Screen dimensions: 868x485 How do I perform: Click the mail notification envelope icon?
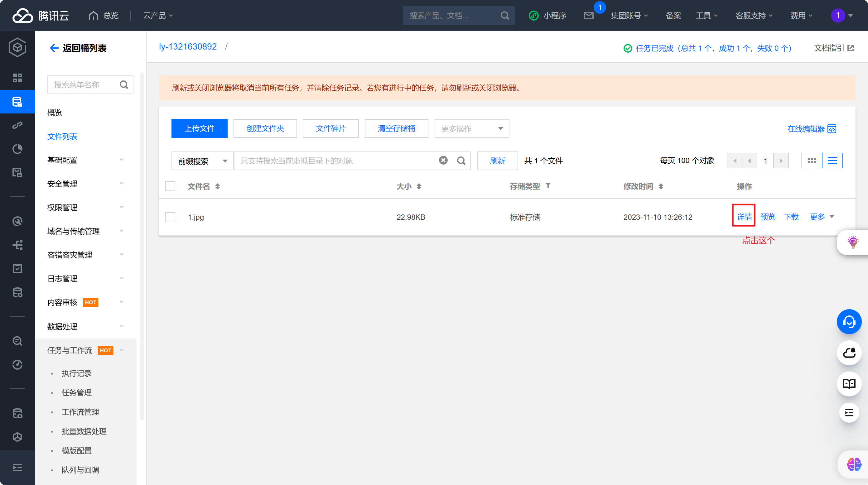(588, 16)
